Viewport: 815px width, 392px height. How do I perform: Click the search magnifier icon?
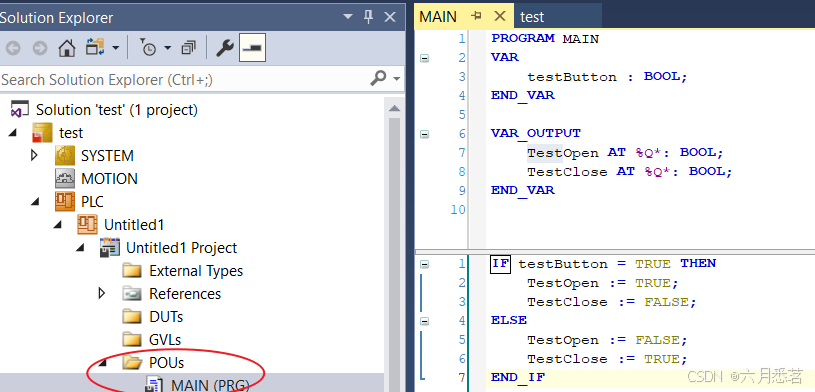[x=378, y=79]
